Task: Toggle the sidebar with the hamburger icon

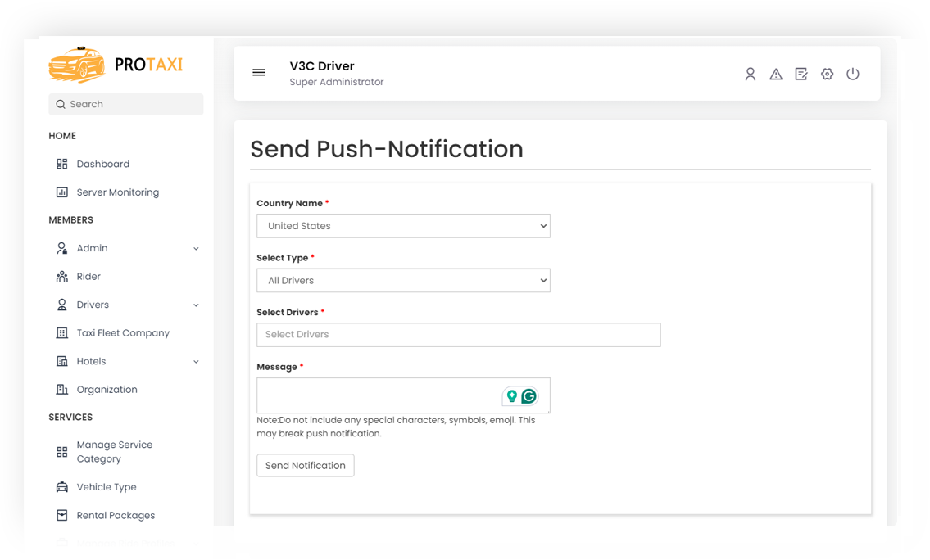Action: pyautogui.click(x=259, y=72)
